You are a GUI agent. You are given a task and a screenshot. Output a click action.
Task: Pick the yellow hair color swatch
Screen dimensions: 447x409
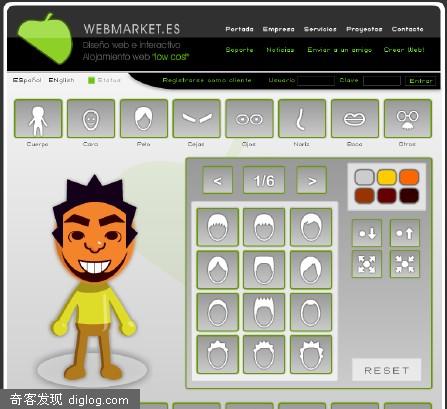(x=387, y=177)
